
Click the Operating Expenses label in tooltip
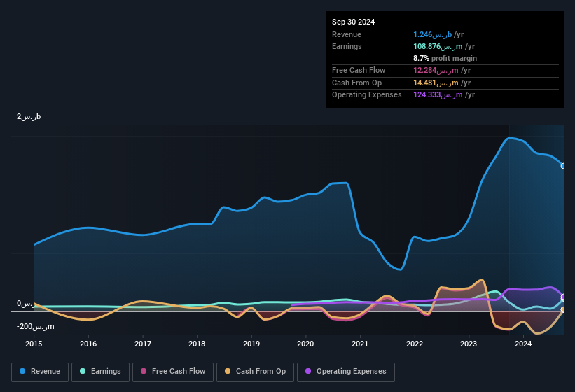(x=367, y=95)
